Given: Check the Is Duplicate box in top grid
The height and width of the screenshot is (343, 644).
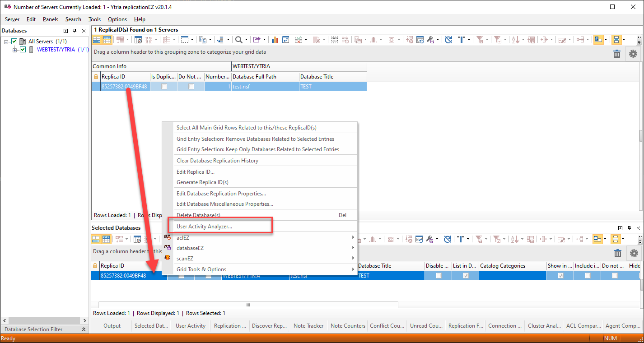Looking at the screenshot, I should pos(164,87).
